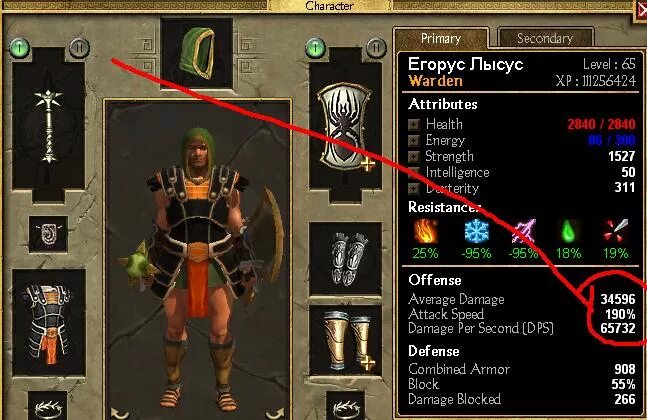Select the spider emblem shield slot
647x420 pixels.
pyautogui.click(x=345, y=126)
